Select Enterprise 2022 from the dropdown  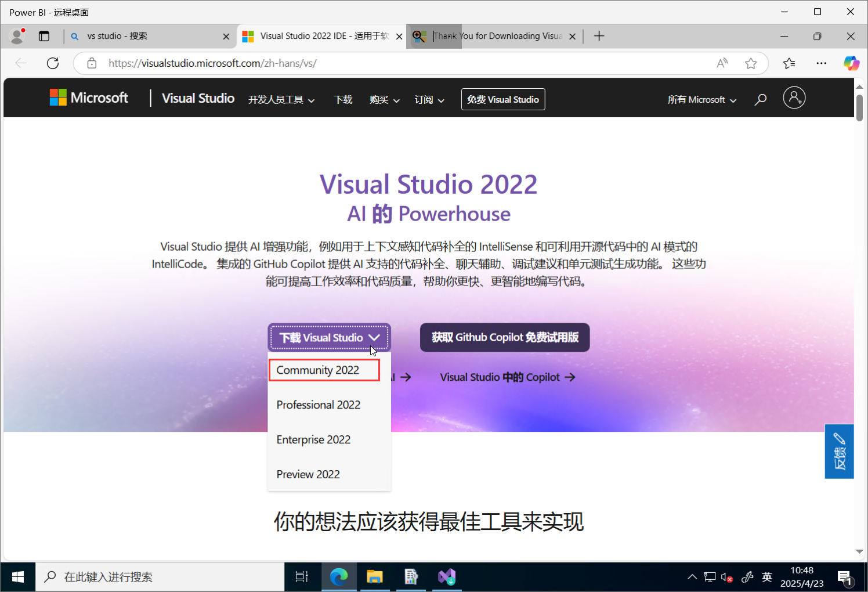click(x=314, y=439)
